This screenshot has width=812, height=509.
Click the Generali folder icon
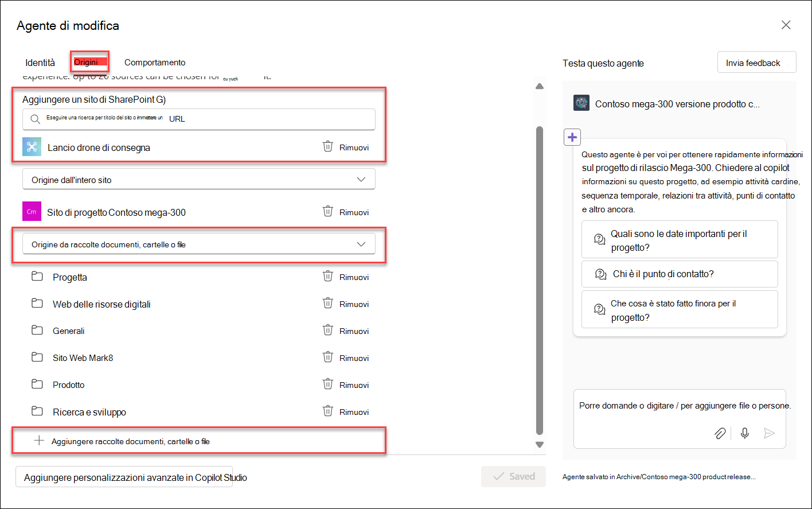coord(37,331)
